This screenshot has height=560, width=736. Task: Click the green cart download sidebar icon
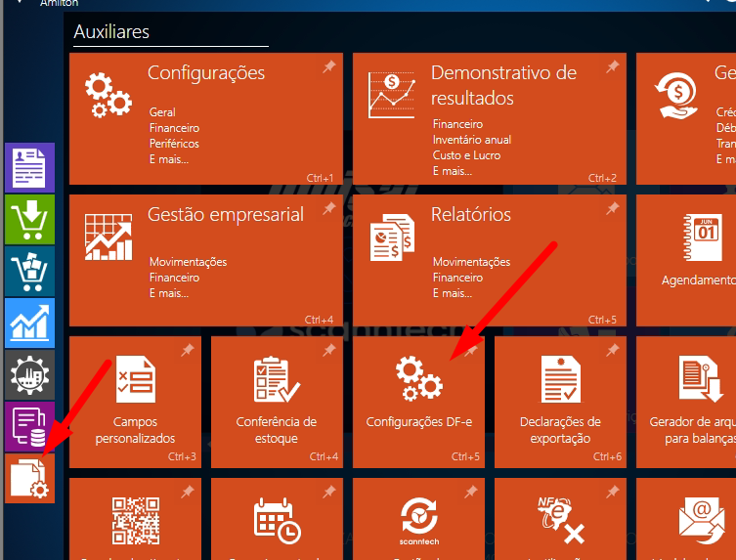[29, 219]
